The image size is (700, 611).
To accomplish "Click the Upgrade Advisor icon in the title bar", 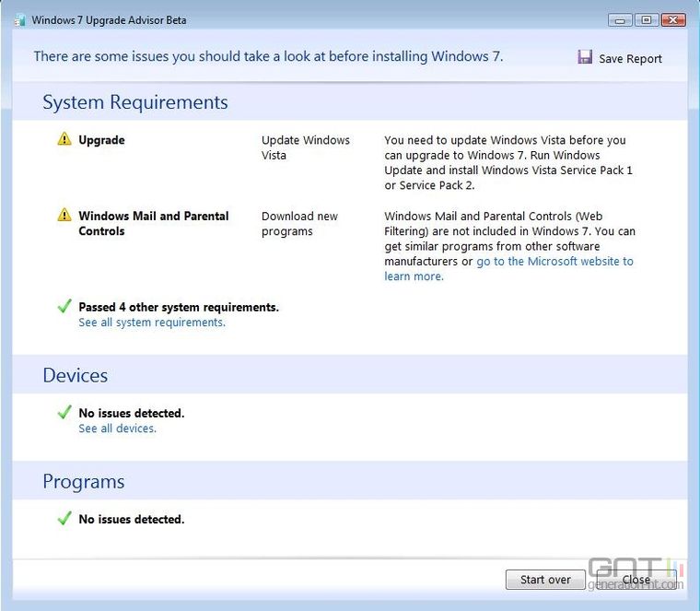I will [19, 20].
